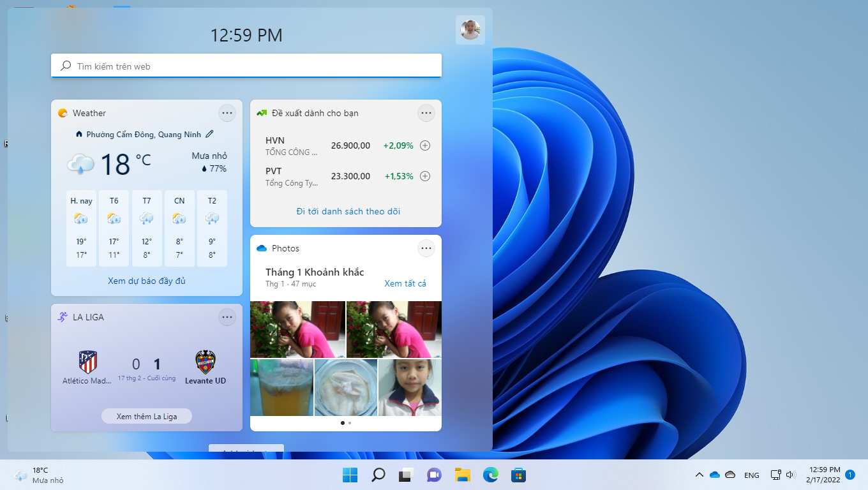Screen dimensions: 868x490
Task: Click the 'Mưa nhỏ' humidity 77% text
Action: [209, 163]
